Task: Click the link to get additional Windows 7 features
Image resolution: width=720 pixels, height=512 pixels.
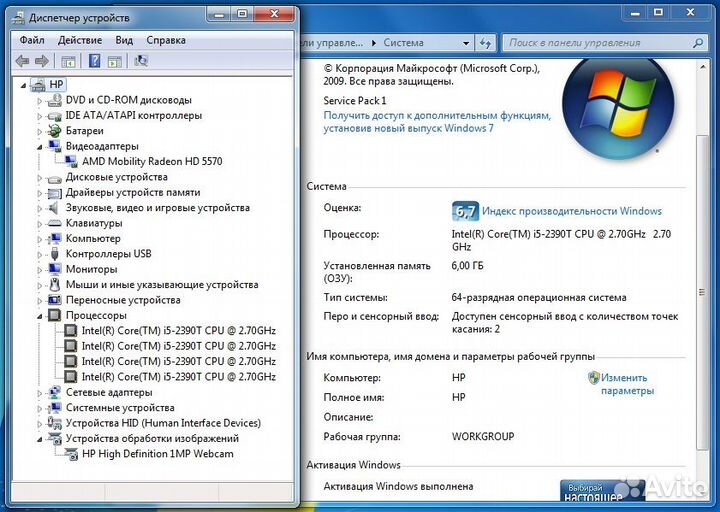Action: (x=437, y=122)
